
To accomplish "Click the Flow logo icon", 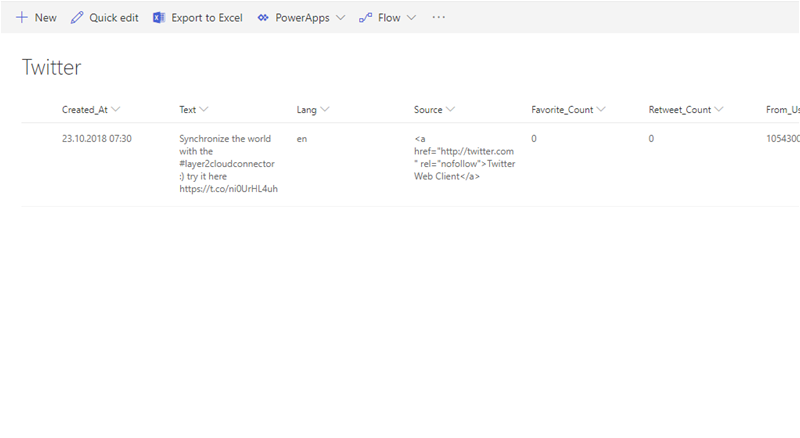I will (366, 18).
